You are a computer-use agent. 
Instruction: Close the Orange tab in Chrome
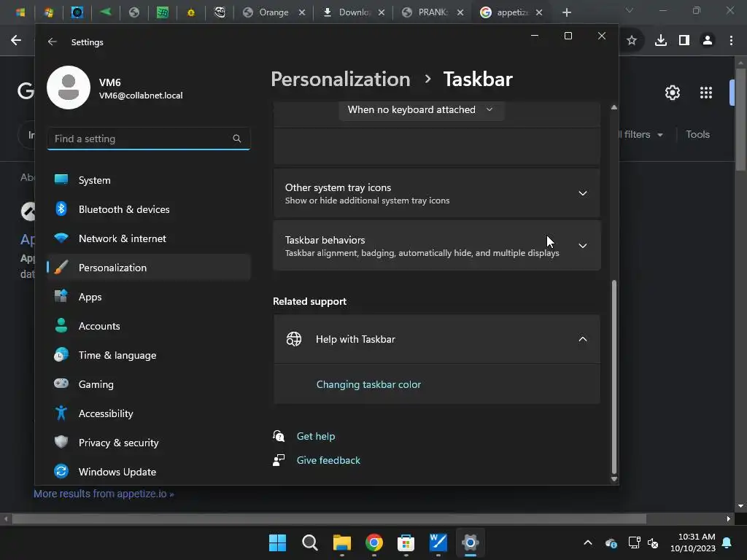click(x=302, y=12)
